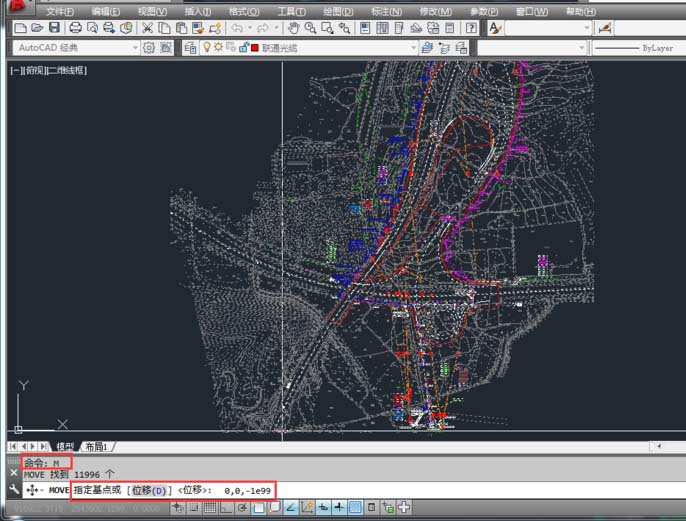This screenshot has height=521, width=686.
Task: Click the Plot/Print icon
Action: click(75, 28)
